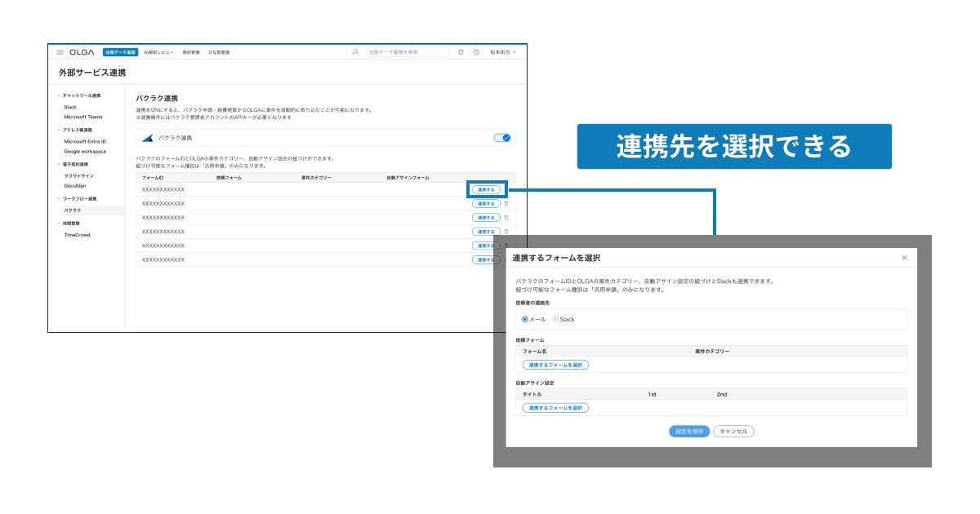Go to the 契約管理 tab
The height and width of the screenshot is (514, 980).
pyautogui.click(x=190, y=52)
